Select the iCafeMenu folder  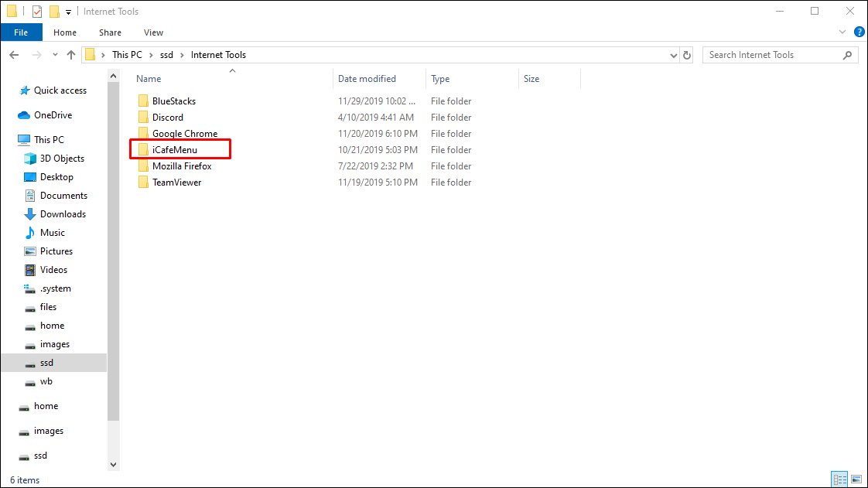[175, 150]
